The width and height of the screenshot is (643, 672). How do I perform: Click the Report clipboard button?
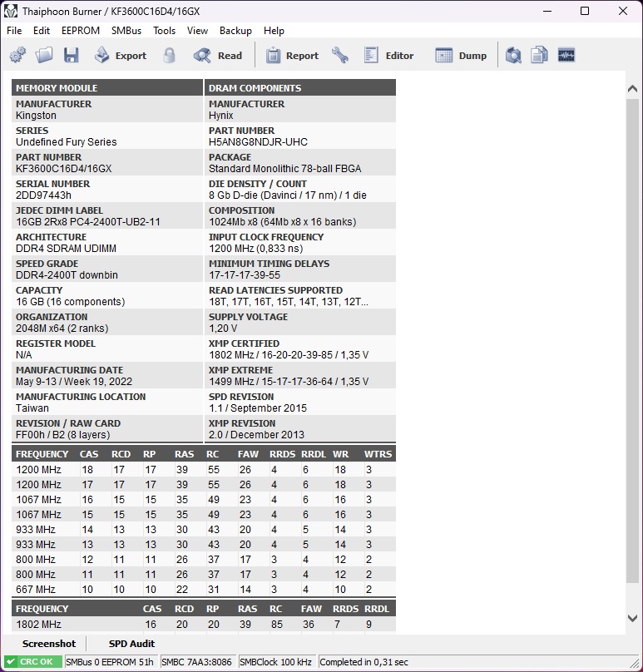(x=292, y=55)
